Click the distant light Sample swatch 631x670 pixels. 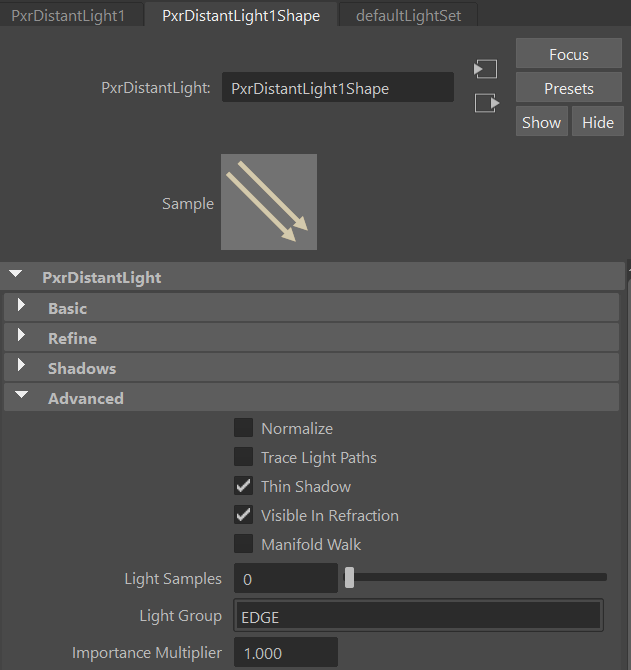269,202
